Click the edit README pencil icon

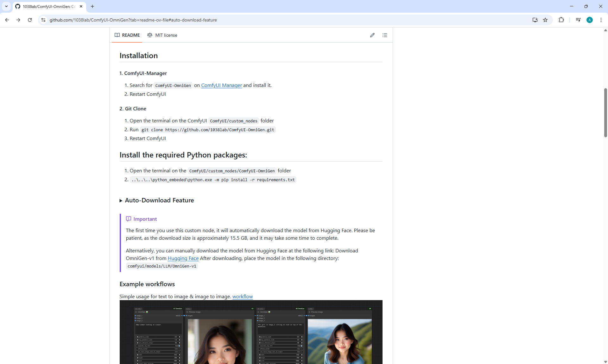(372, 35)
